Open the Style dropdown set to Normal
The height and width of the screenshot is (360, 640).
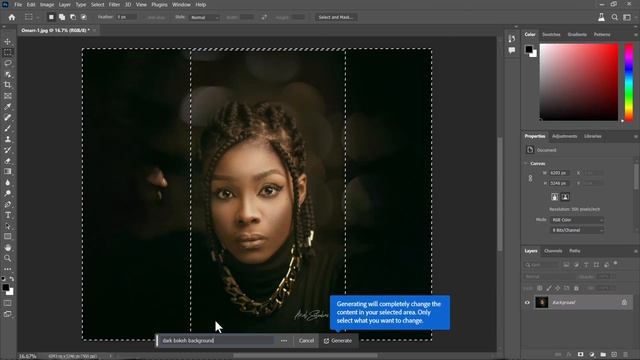pos(204,18)
